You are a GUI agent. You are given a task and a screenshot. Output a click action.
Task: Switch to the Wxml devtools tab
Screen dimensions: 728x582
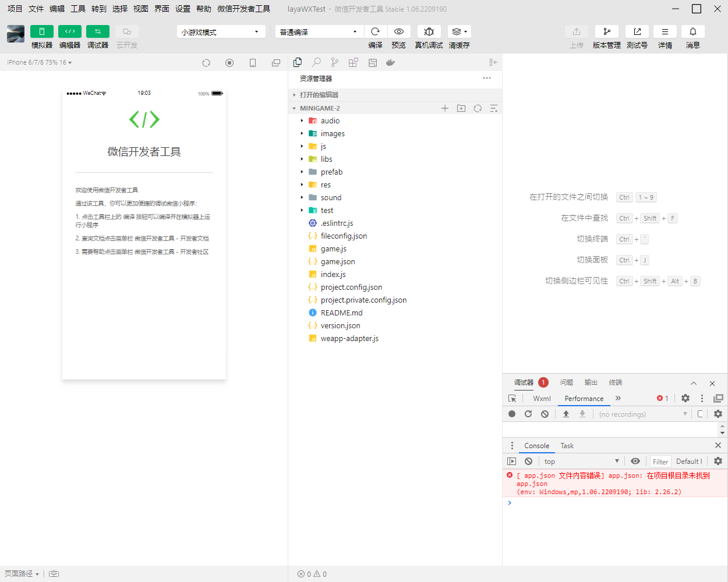point(542,399)
